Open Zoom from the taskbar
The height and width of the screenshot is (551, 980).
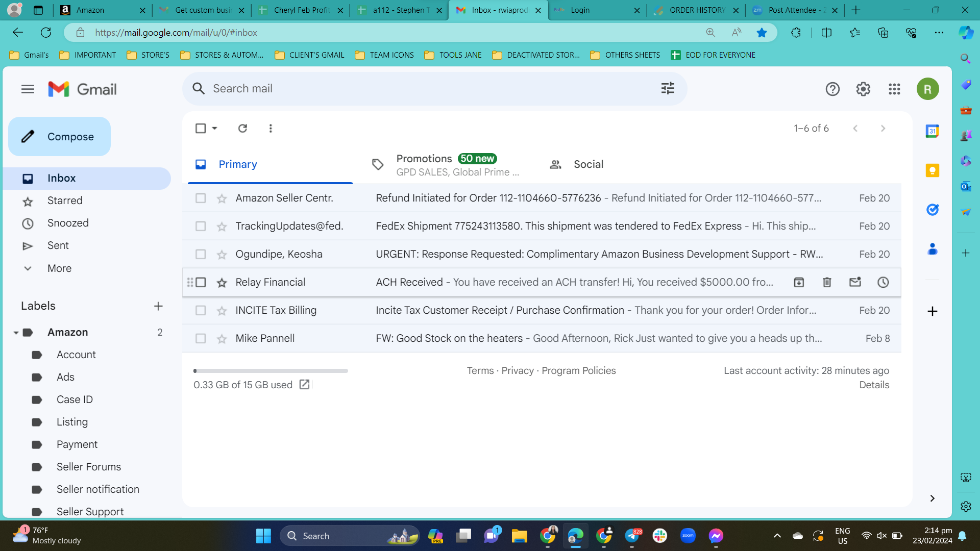[688, 536]
